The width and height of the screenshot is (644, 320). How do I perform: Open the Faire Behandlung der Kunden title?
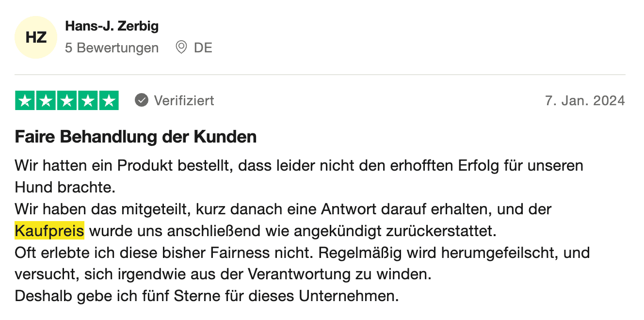click(136, 137)
